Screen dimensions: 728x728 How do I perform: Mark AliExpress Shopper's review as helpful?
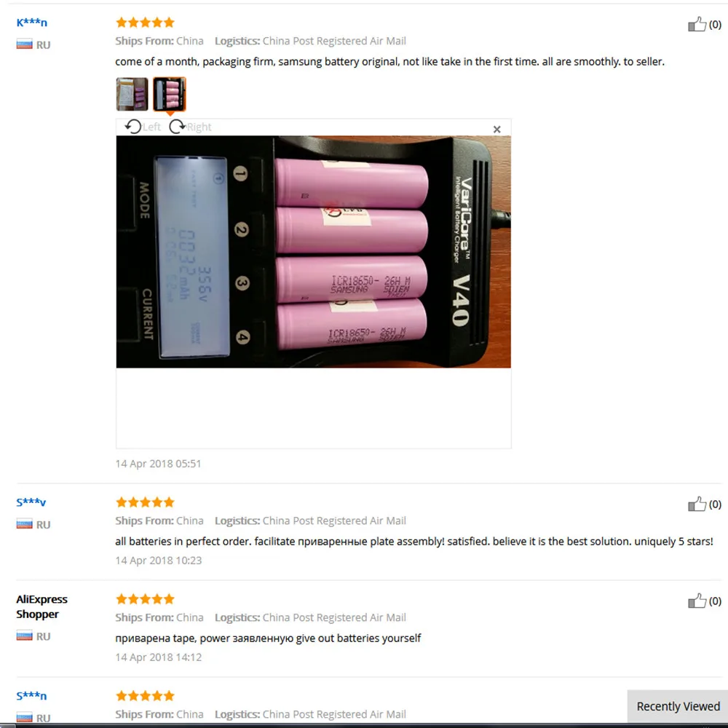[x=697, y=601]
